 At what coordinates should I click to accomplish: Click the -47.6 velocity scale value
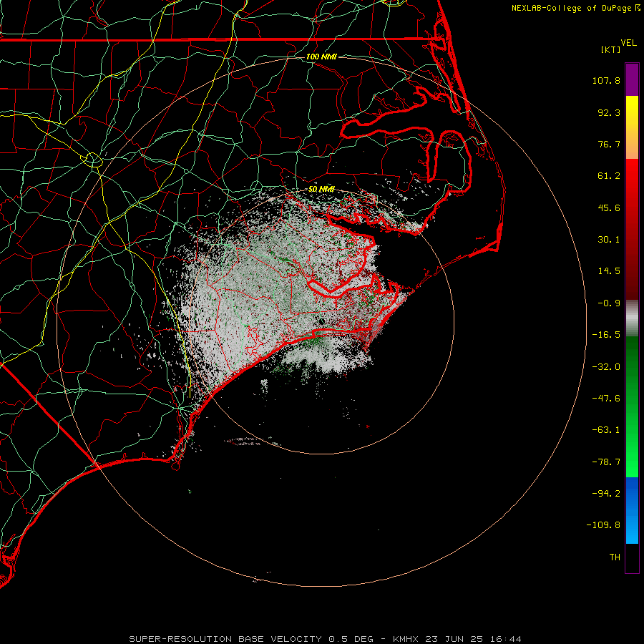(x=606, y=399)
